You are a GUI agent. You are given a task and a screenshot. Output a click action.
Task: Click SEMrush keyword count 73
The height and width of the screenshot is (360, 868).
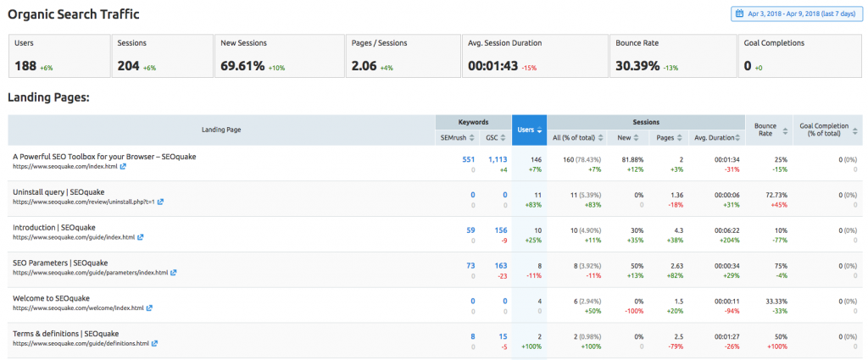click(x=470, y=265)
